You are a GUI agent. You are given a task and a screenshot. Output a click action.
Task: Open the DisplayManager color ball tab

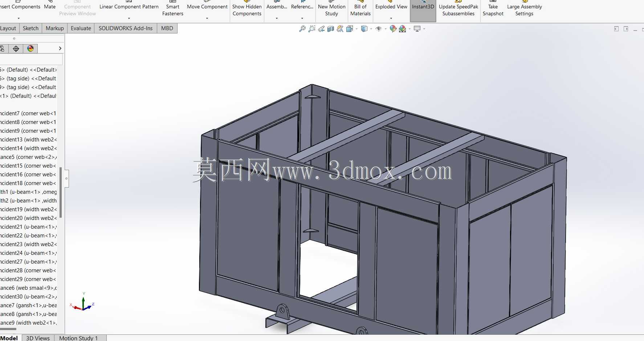point(30,48)
